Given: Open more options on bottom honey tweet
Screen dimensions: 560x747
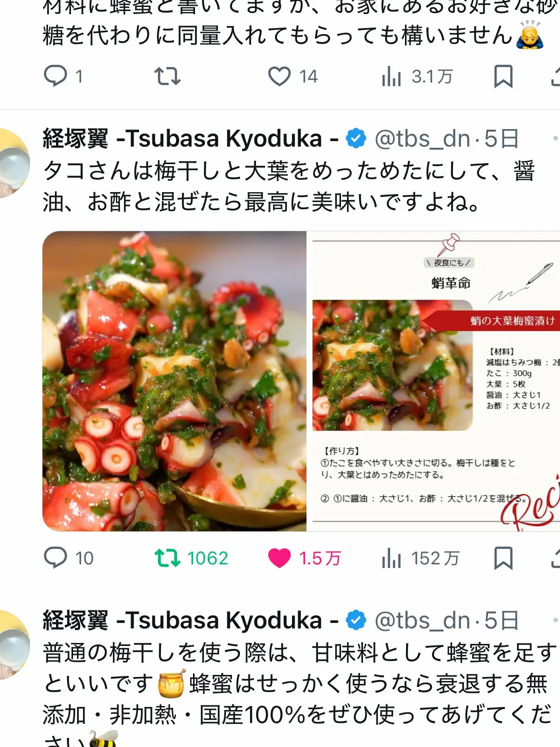Looking at the screenshot, I should click(555, 620).
